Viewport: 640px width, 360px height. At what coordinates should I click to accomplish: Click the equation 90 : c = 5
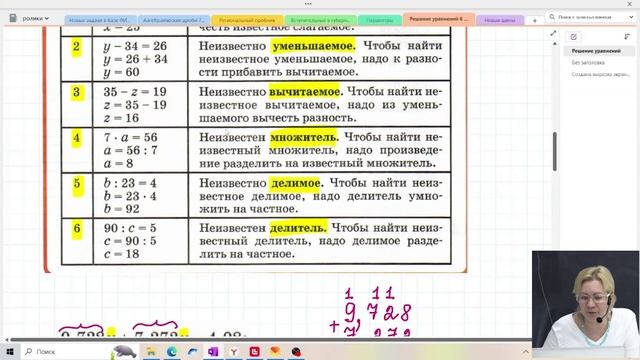click(130, 228)
